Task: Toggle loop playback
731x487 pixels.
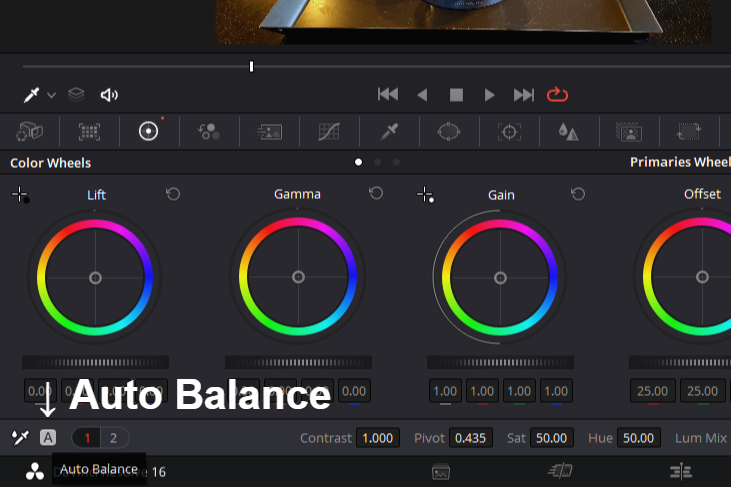Action: pyautogui.click(x=557, y=95)
